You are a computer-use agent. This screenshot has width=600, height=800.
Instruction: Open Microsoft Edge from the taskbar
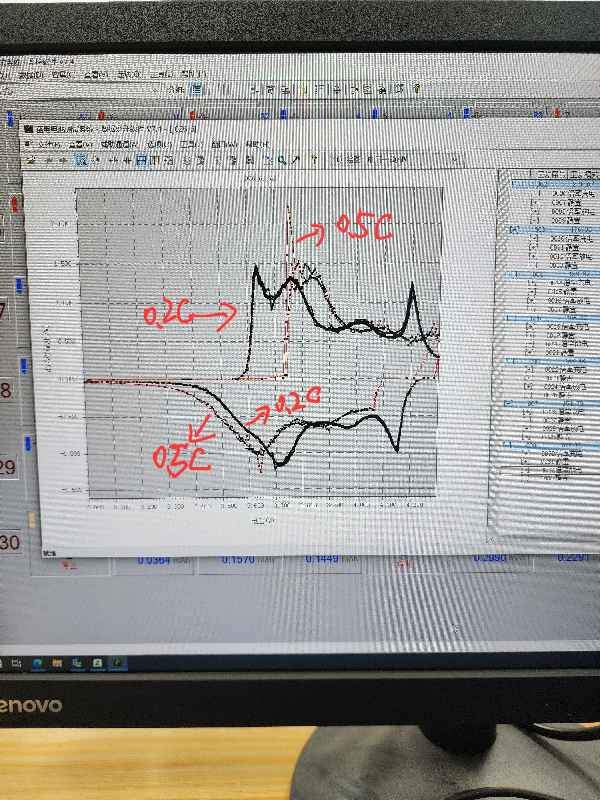pyautogui.click(x=37, y=663)
